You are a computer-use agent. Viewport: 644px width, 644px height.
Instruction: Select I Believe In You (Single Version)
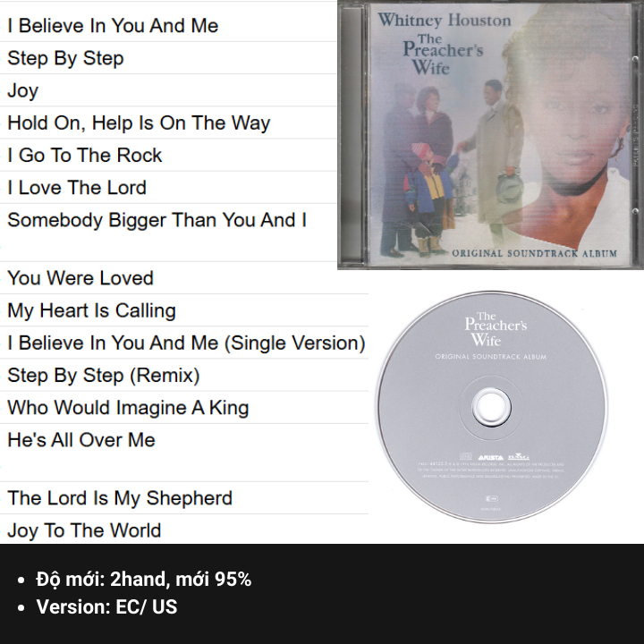click(186, 343)
